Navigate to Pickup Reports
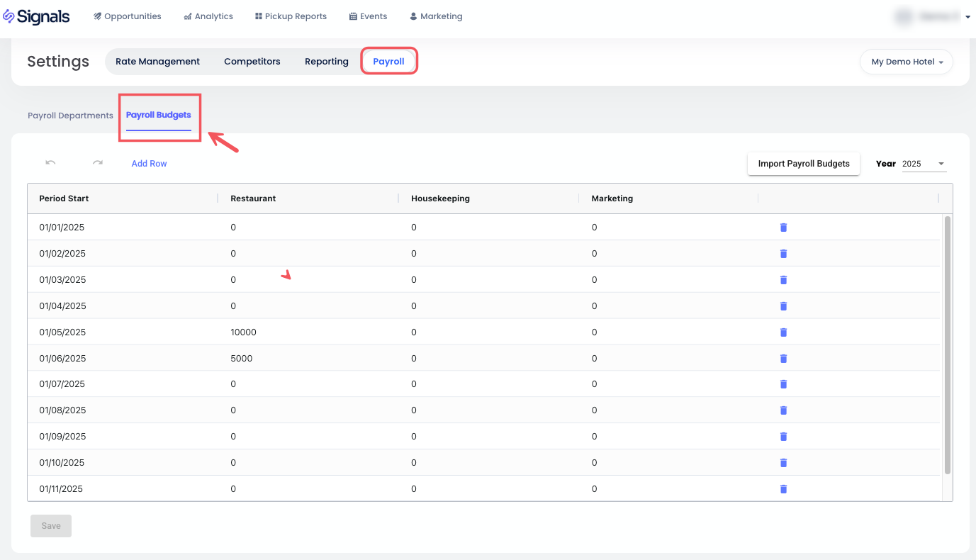976x560 pixels. tap(291, 16)
